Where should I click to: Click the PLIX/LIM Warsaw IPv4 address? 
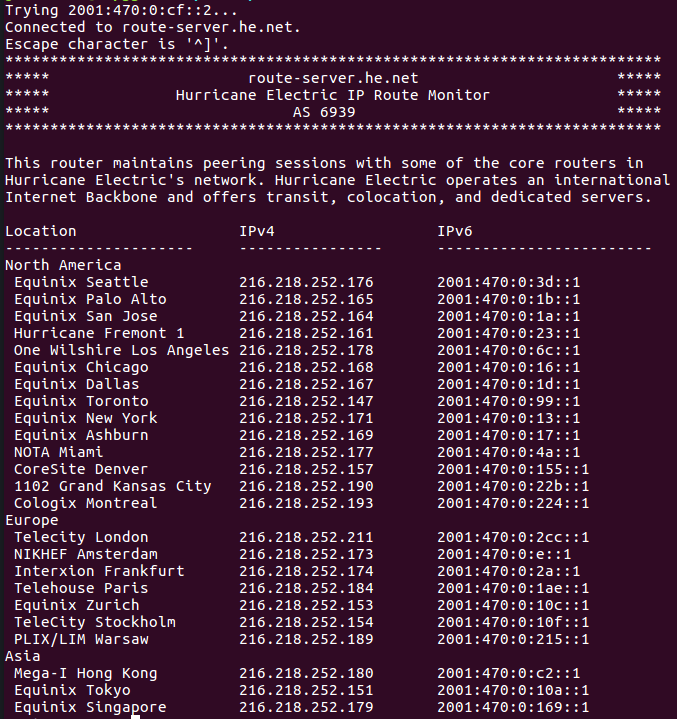[x=306, y=639]
